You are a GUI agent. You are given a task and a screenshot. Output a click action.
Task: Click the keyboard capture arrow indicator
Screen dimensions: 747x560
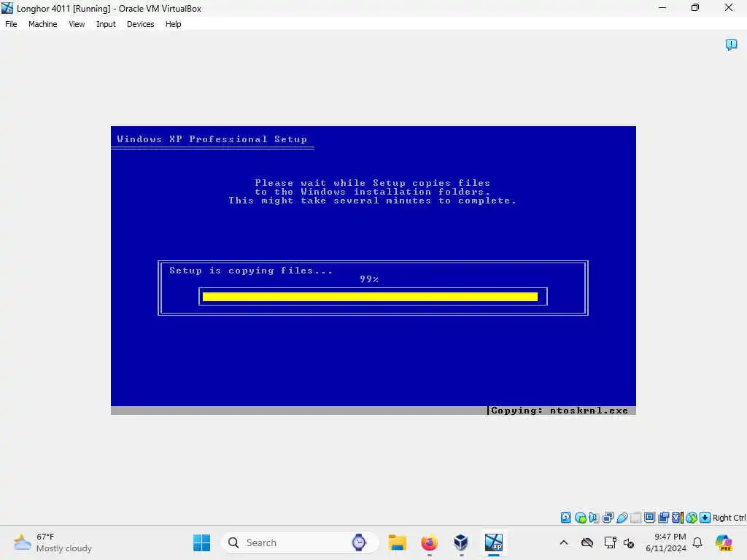click(x=705, y=517)
